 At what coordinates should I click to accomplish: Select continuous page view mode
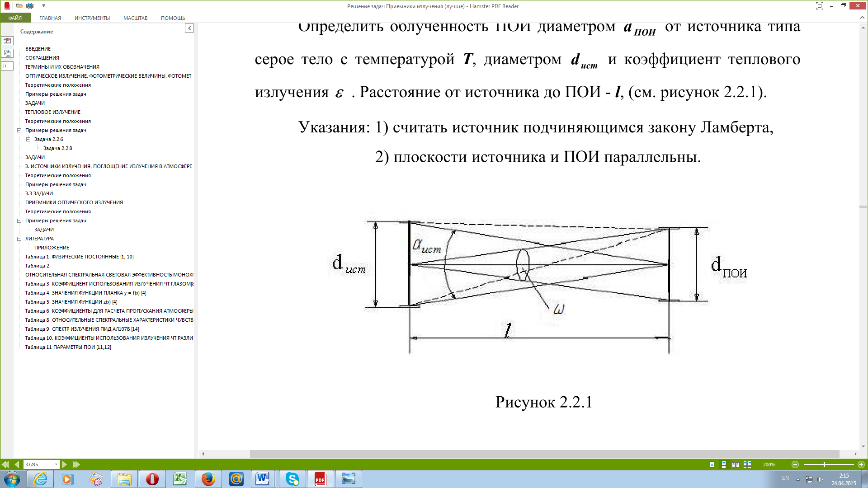tap(724, 465)
